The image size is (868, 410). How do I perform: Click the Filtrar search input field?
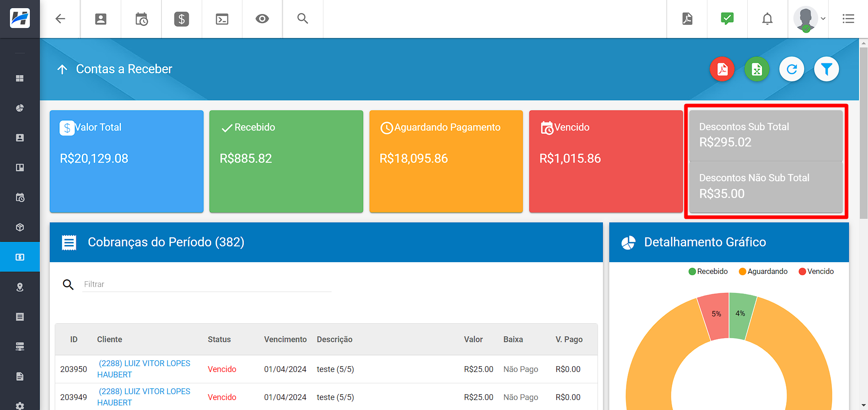(x=207, y=284)
